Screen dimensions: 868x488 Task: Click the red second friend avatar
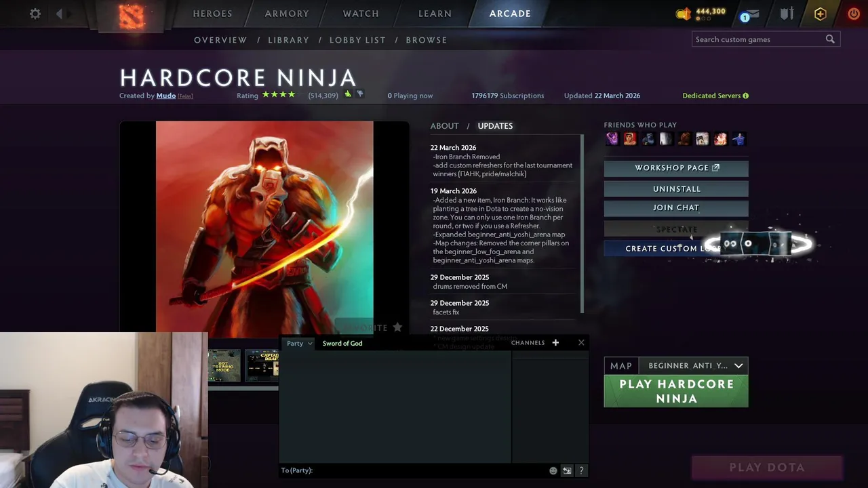pyautogui.click(x=630, y=139)
